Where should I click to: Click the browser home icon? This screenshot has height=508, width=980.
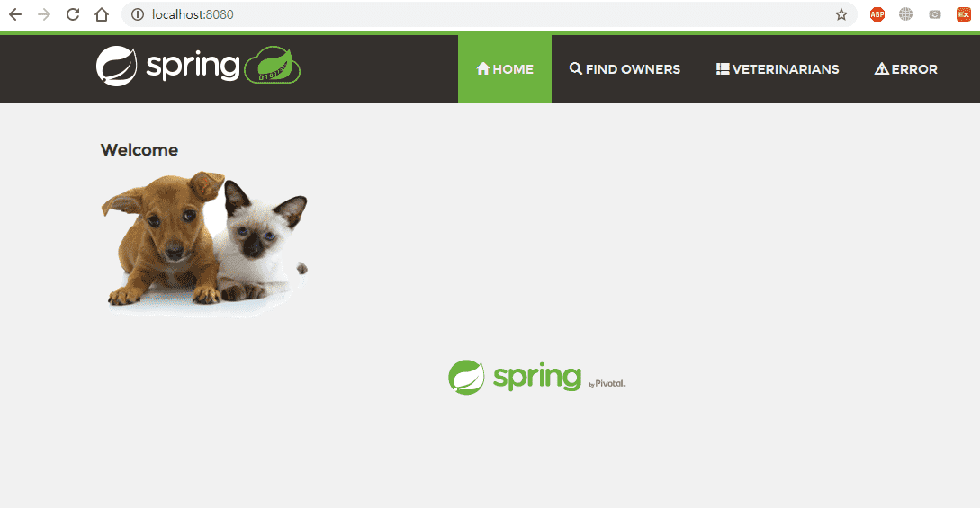(x=102, y=14)
